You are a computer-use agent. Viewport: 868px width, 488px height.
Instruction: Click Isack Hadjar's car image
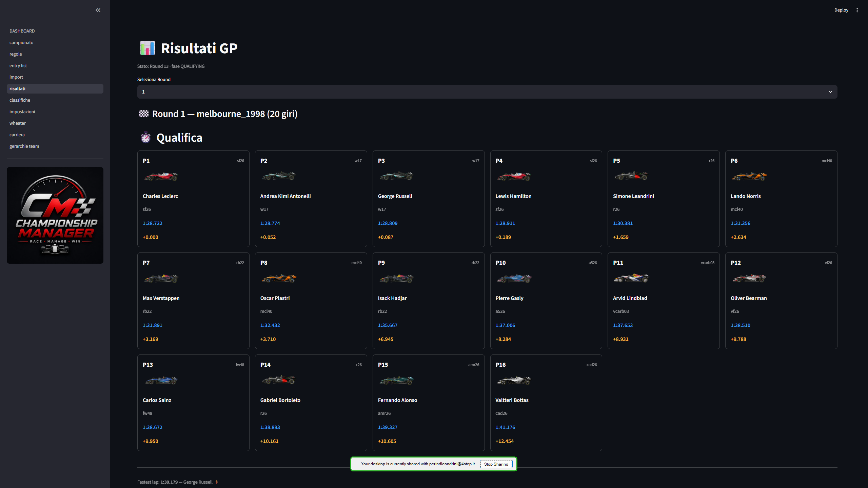[x=396, y=278]
